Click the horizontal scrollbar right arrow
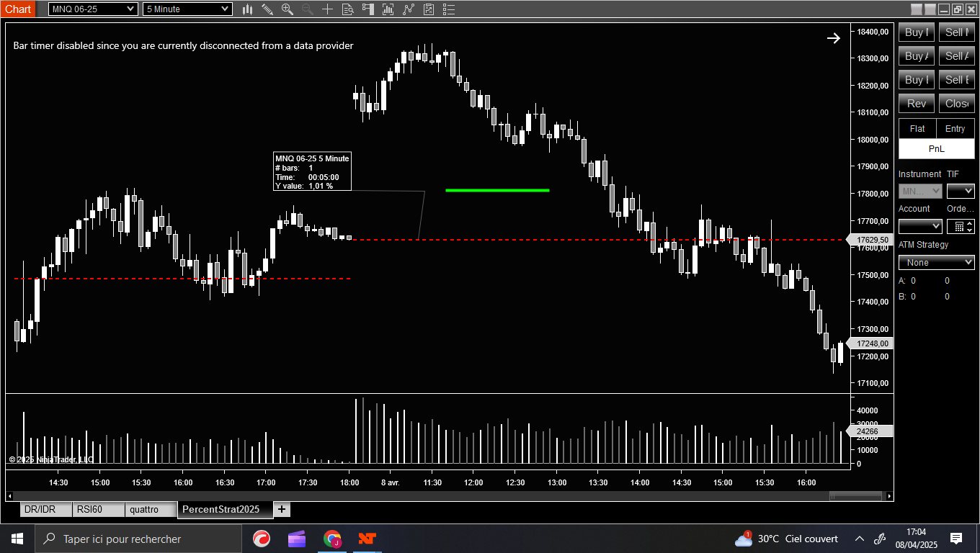The height and width of the screenshot is (553, 980). pos(889,495)
